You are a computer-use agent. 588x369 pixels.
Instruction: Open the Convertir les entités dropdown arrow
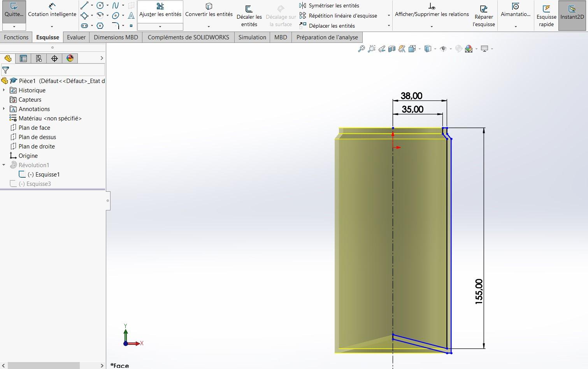[209, 26]
